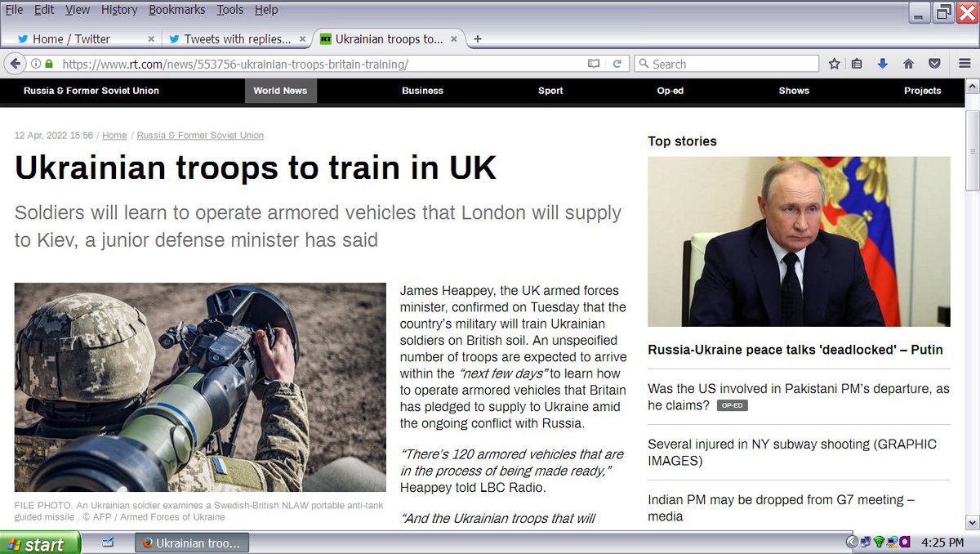Open Sport navigation item
This screenshot has width=980, height=554.
tap(550, 91)
